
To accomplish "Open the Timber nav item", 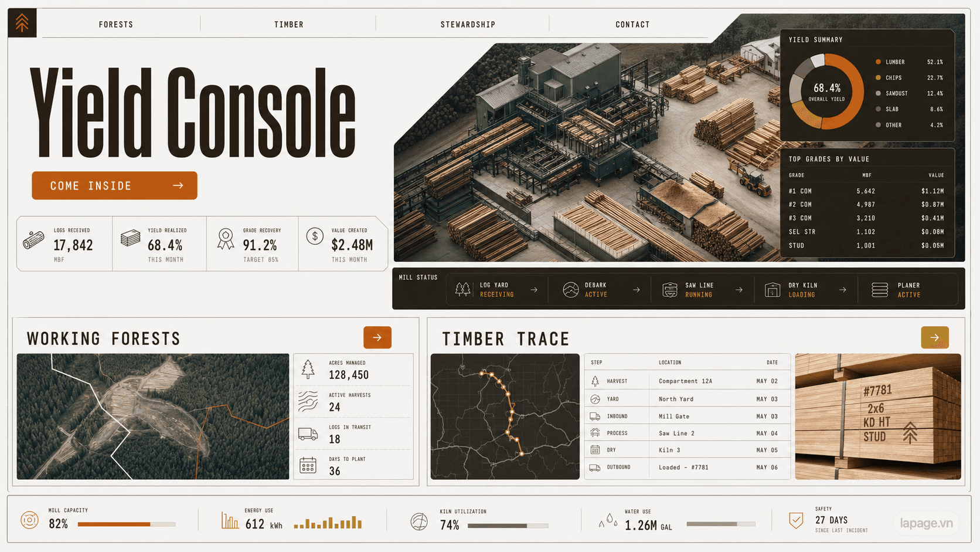I will (x=289, y=25).
